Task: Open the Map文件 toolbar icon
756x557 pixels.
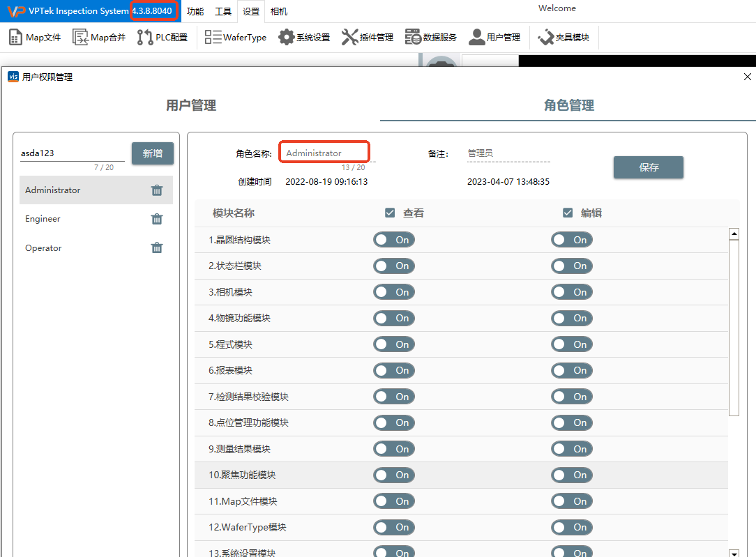Action: click(15, 37)
